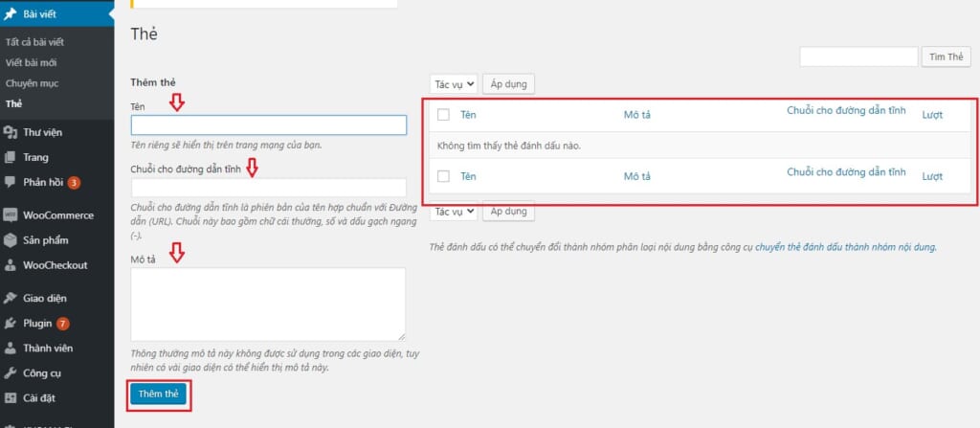Open the Thư viện menu label
This screenshot has height=428, width=980.
(42, 132)
